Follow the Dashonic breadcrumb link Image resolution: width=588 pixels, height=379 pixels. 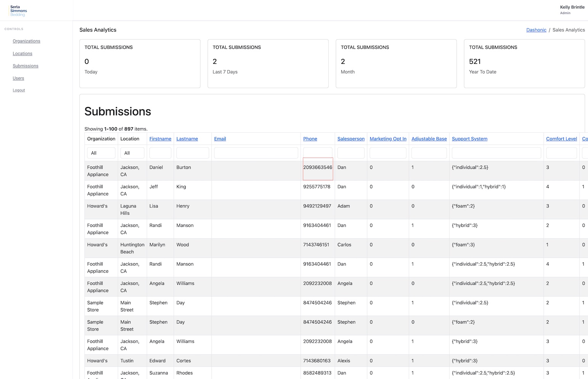(536, 30)
